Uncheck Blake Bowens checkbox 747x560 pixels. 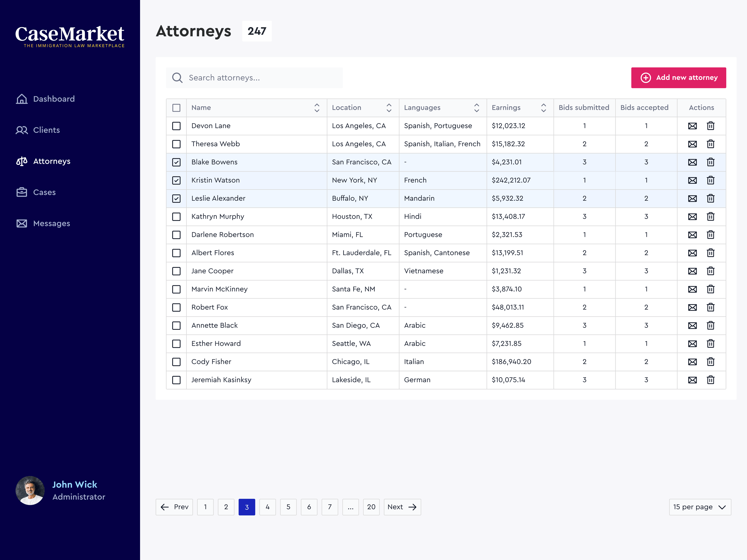[x=176, y=162]
